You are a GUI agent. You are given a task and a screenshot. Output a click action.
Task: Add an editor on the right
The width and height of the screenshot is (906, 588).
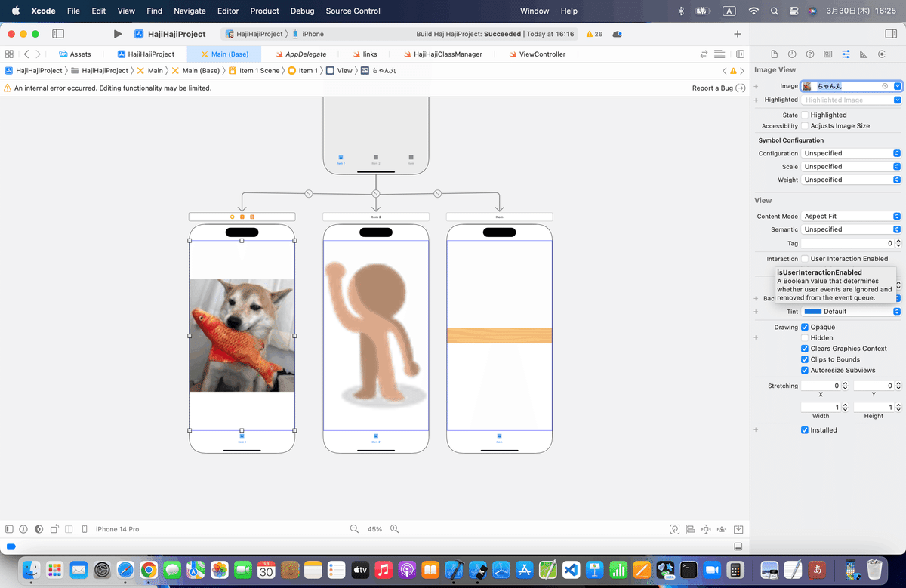(740, 54)
